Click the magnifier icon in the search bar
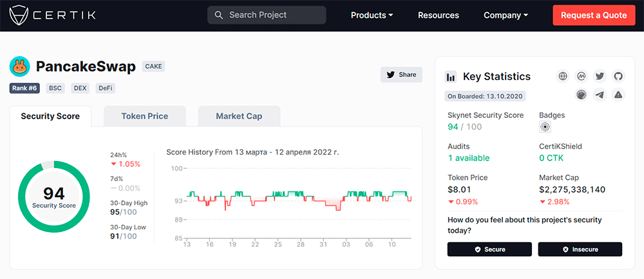This screenshot has width=644, height=279. [219, 15]
